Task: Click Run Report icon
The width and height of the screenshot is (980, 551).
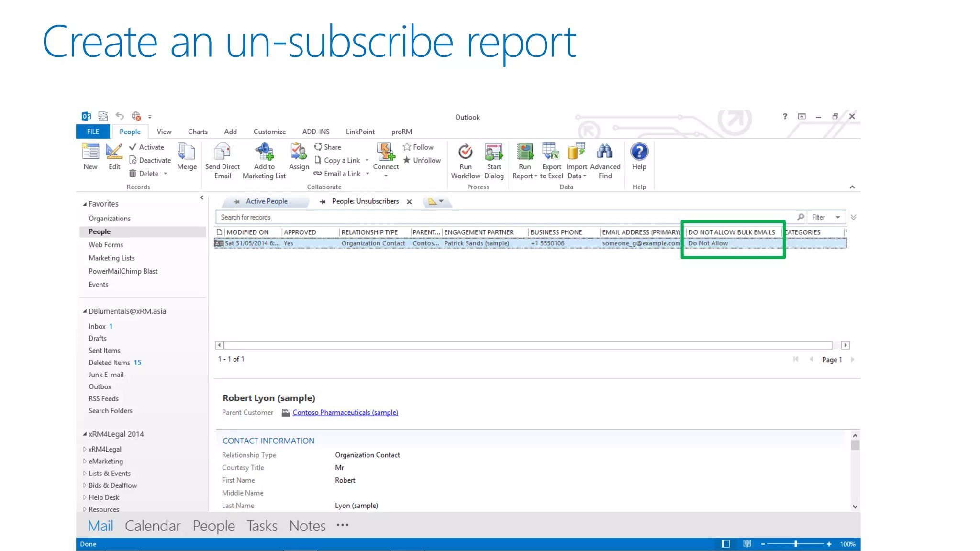Action: tap(525, 152)
